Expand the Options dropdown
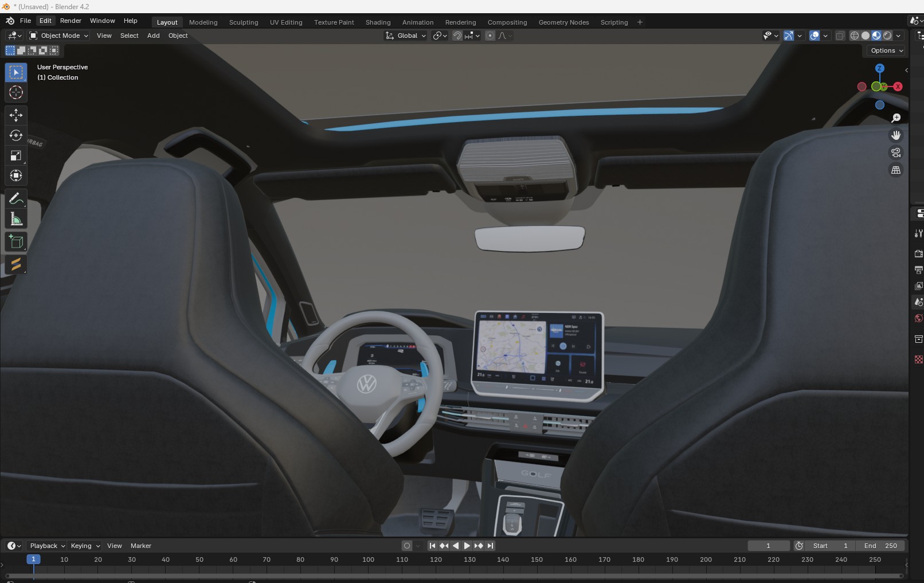This screenshot has height=583, width=924. click(886, 50)
